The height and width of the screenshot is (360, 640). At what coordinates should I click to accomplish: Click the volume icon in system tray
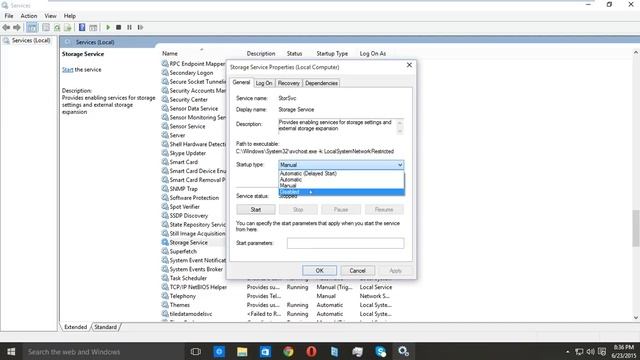click(590, 351)
